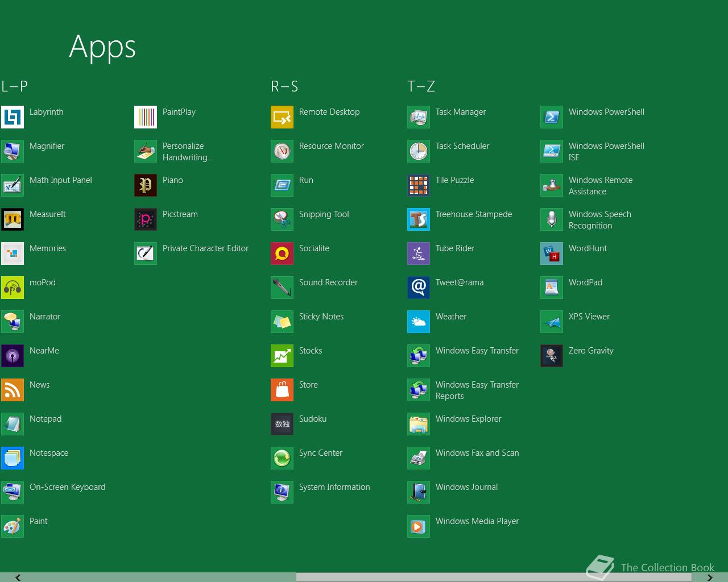
Task: Open the Stocks chart icon
Action: pos(282,356)
